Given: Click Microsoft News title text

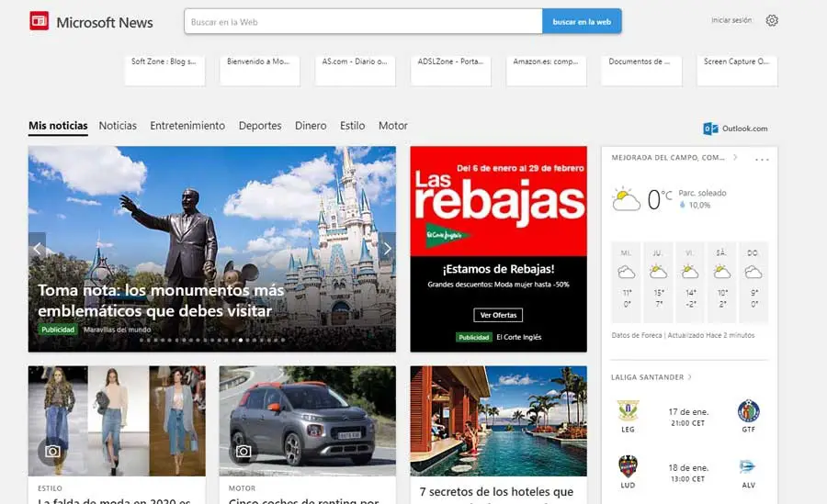Looking at the screenshot, I should 105,23.
